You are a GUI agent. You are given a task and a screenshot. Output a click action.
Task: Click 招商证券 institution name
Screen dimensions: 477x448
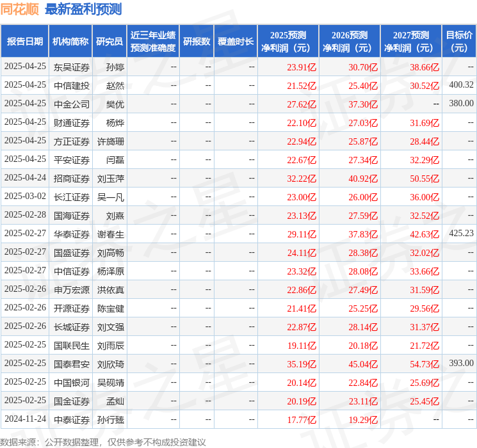tap(72, 179)
